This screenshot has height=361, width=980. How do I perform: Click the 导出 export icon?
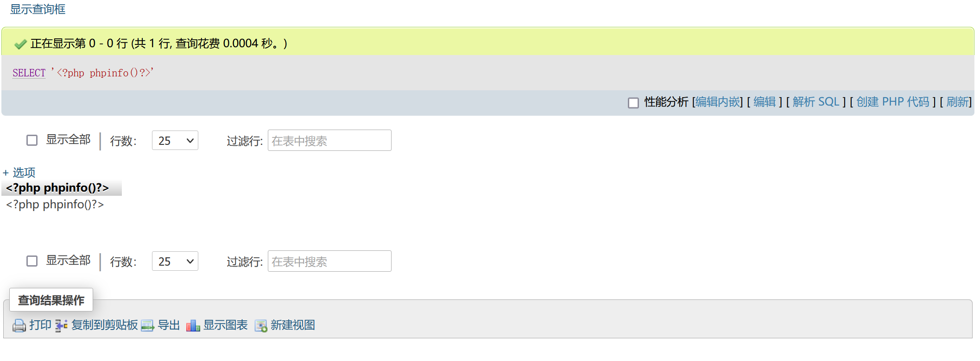(148, 325)
